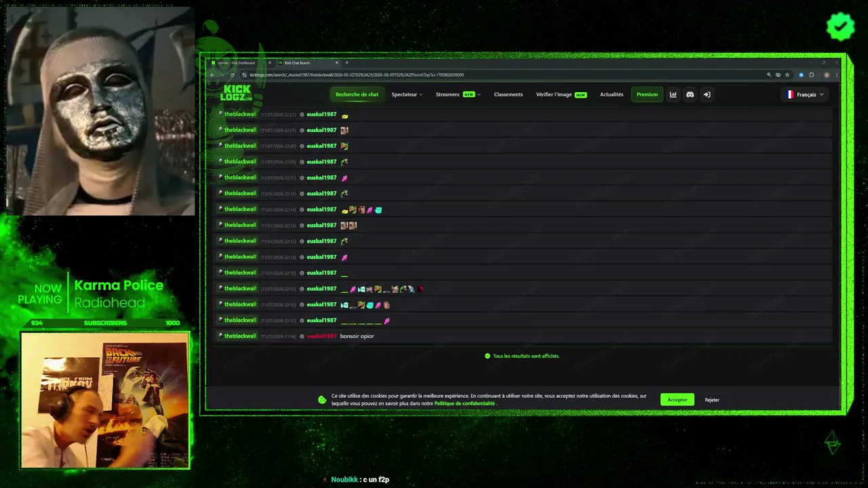Click the "Karma Police" now playing title
The height and width of the screenshot is (488, 868).
point(119,285)
